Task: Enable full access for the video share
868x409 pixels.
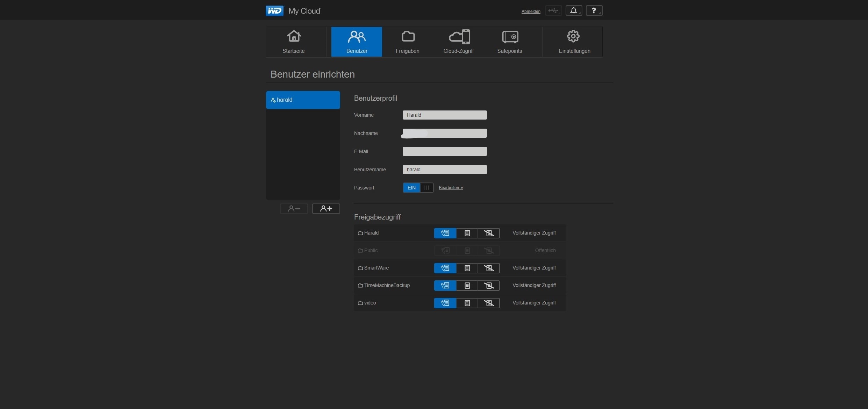Action: pyautogui.click(x=445, y=303)
